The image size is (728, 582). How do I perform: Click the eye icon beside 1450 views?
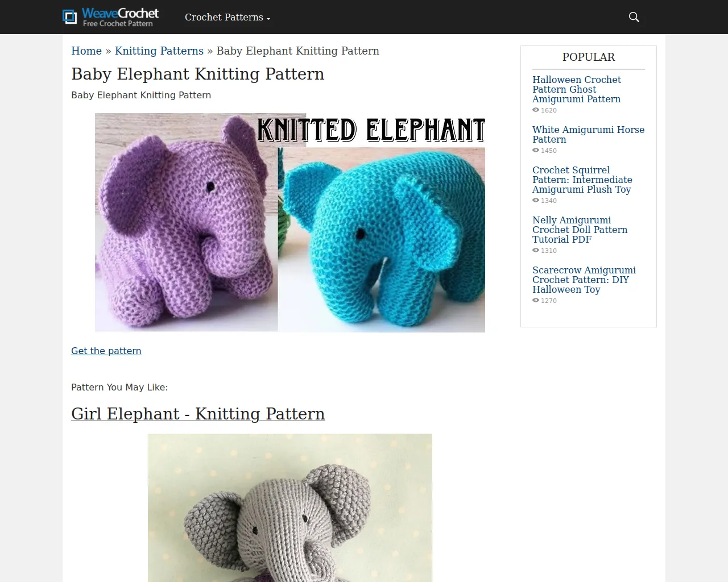[x=536, y=151]
